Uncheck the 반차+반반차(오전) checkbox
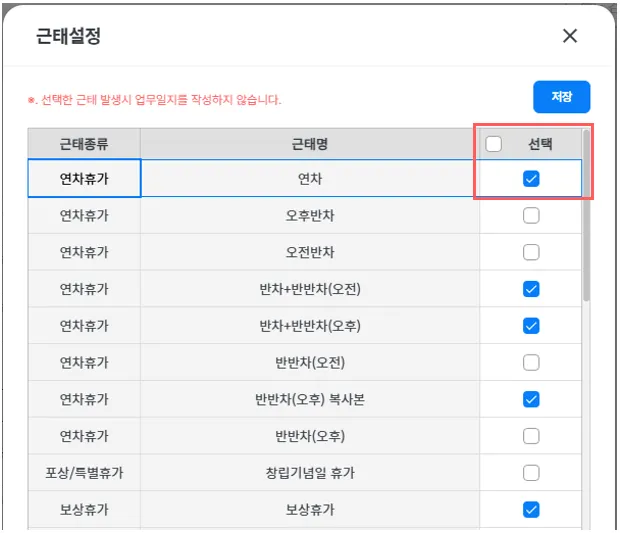This screenshot has width=620, height=533. 531,289
